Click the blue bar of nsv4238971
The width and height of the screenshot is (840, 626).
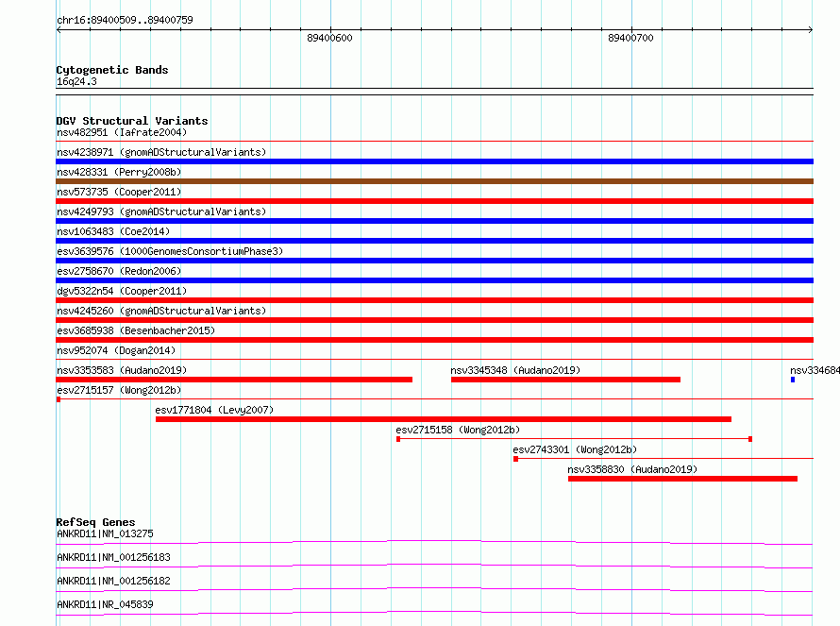(x=434, y=161)
